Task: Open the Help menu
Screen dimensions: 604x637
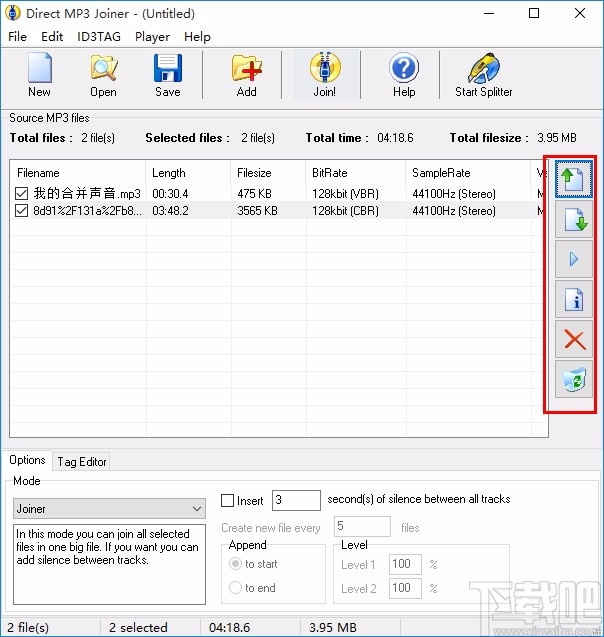Action: coord(197,37)
